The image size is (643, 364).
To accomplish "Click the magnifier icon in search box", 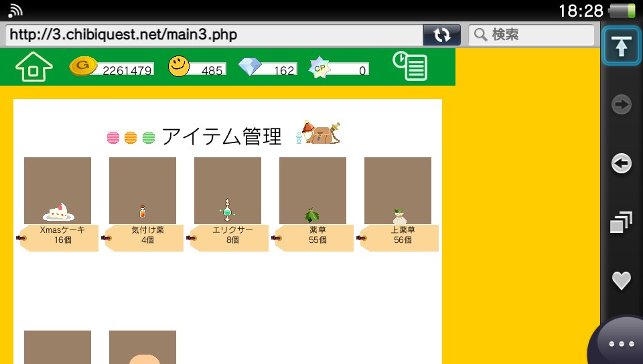I will [481, 35].
